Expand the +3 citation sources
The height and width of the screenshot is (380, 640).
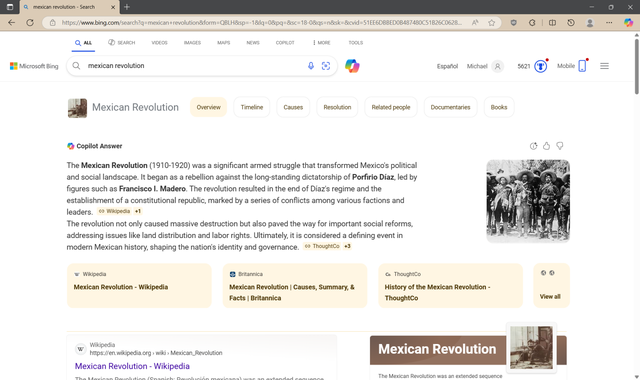[347, 246]
